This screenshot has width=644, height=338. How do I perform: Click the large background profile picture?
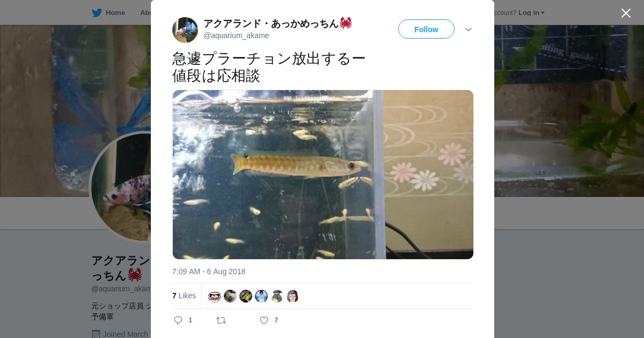(121, 187)
